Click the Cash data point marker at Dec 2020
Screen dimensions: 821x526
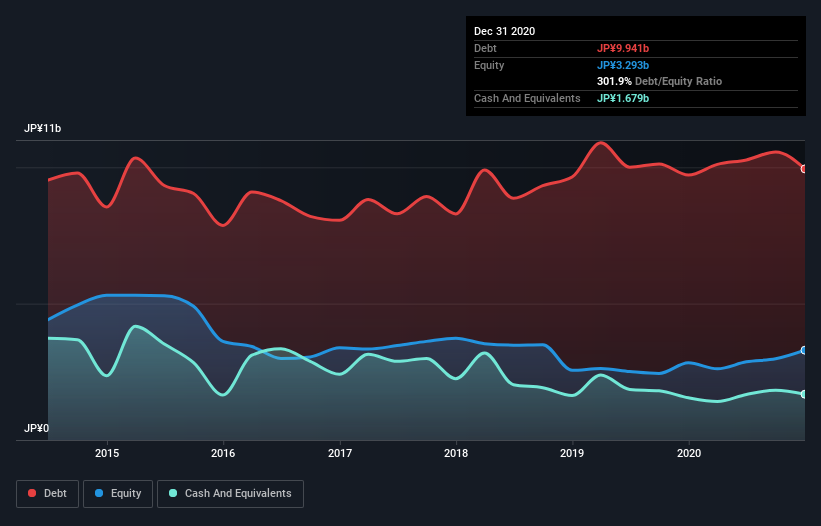[804, 394]
